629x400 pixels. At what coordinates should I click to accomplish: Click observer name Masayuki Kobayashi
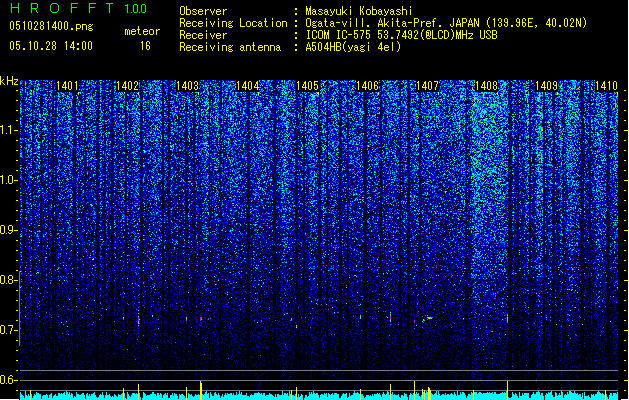(359, 11)
